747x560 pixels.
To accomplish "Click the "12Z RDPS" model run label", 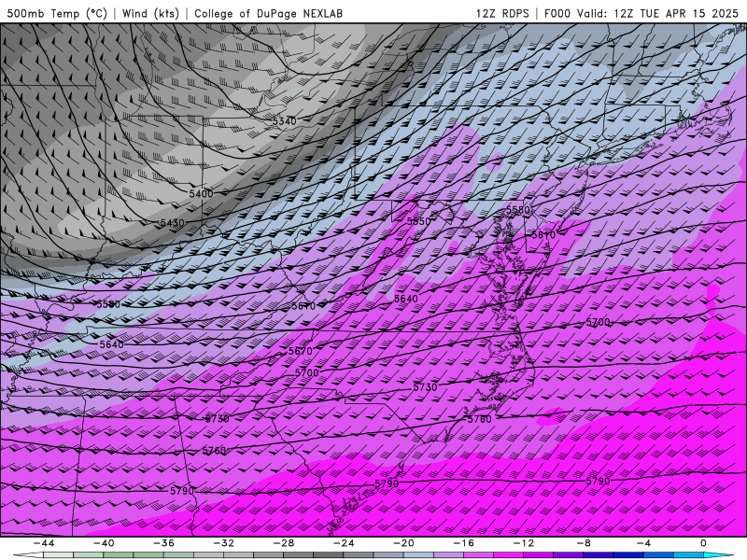I will pyautogui.click(x=502, y=13).
